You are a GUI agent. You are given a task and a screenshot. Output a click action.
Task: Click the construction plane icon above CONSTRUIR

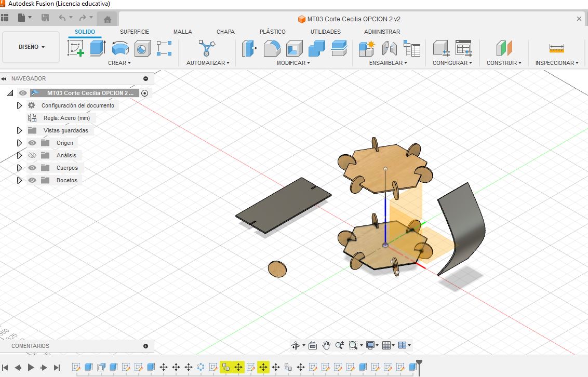click(x=504, y=48)
